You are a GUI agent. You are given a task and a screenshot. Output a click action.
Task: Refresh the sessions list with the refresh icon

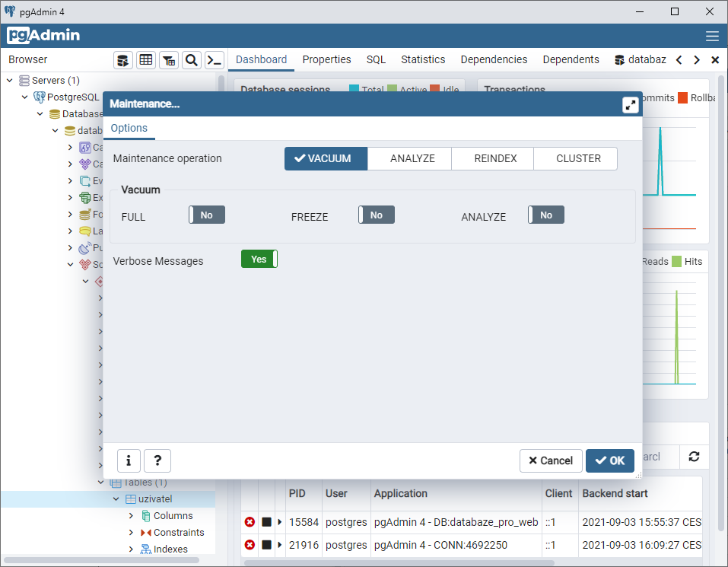(694, 457)
